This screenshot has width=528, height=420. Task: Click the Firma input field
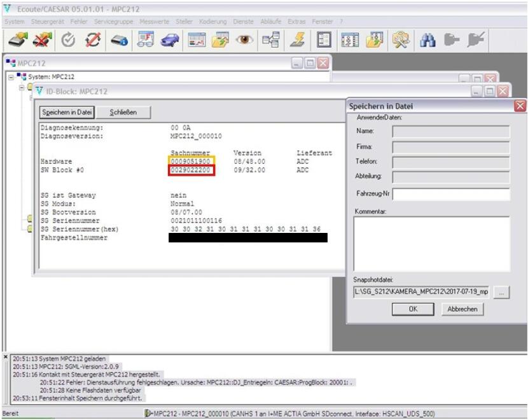451,147
